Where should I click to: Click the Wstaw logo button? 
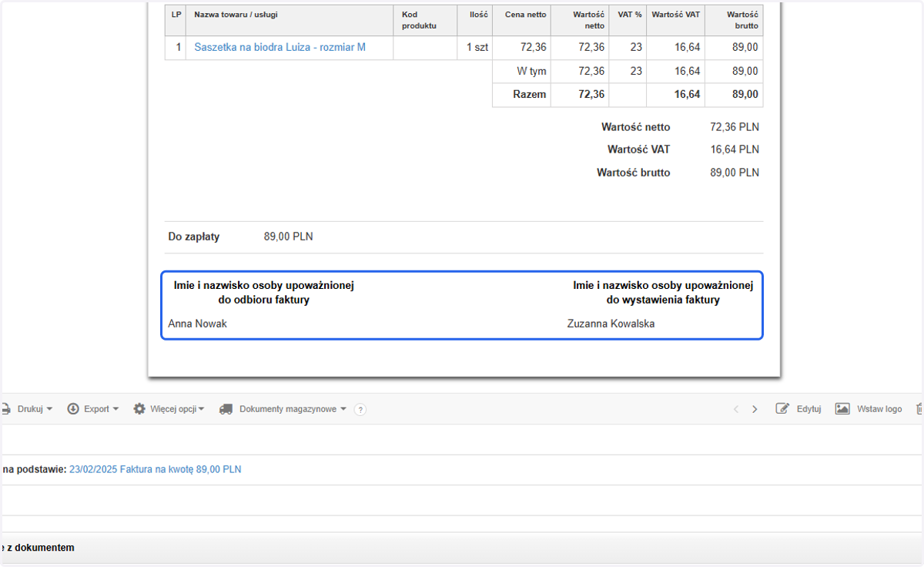(x=869, y=409)
